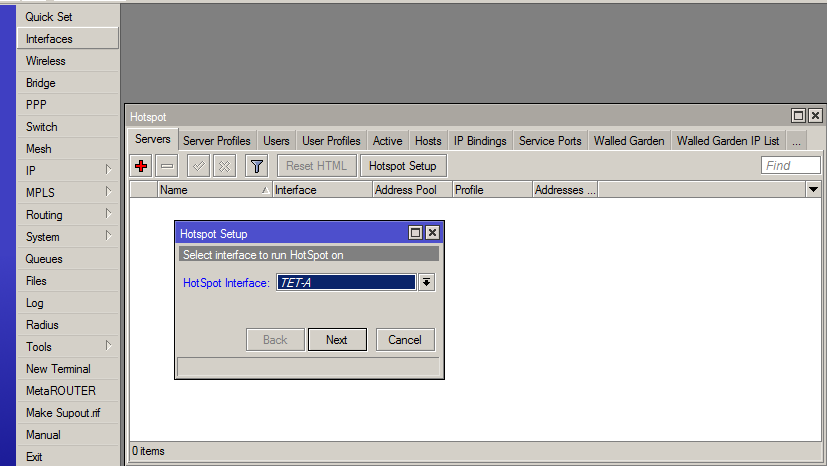Expand the IP submenu in sidebar

tap(108, 170)
